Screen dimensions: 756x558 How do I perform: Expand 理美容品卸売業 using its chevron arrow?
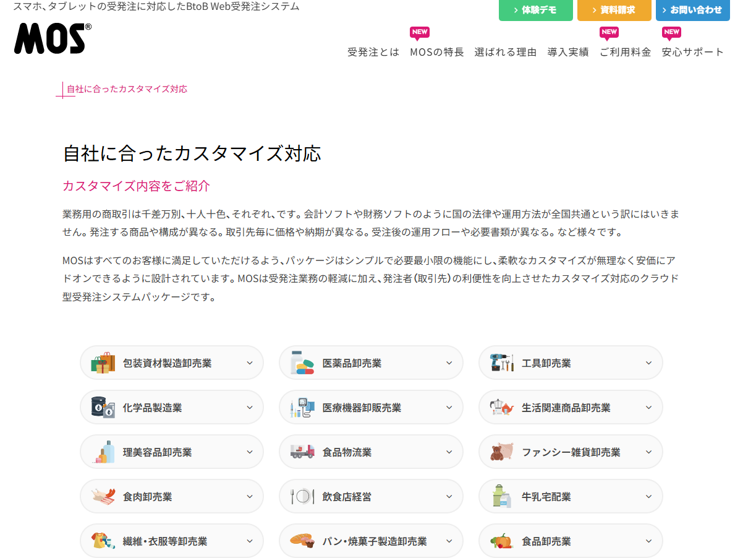point(250,452)
